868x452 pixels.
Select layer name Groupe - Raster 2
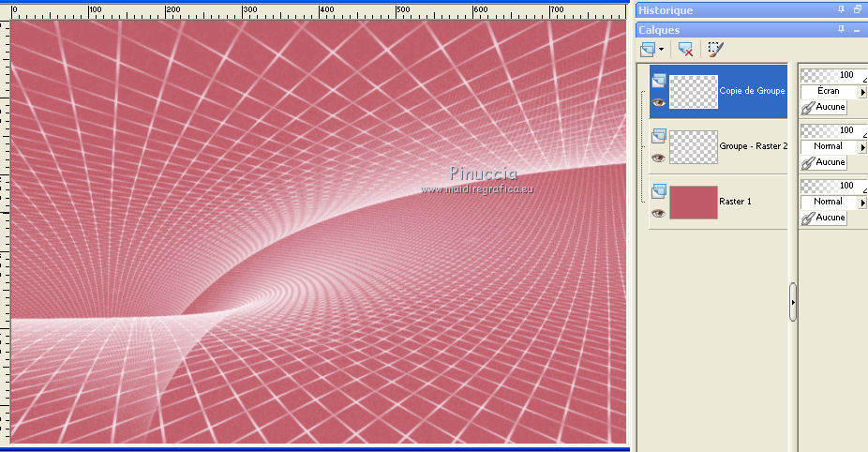point(754,146)
